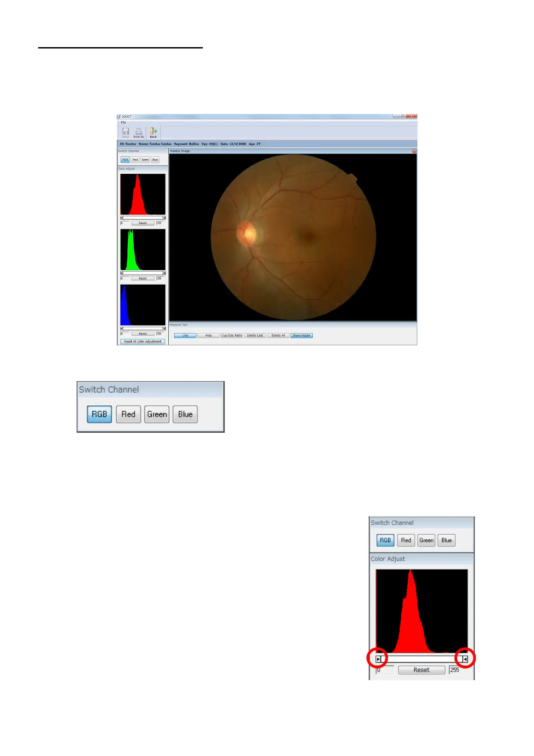Image resolution: width=534 pixels, height=756 pixels.
Task: Click Blue in the standalone Switch Channel close-up
Action: pyautogui.click(x=185, y=414)
